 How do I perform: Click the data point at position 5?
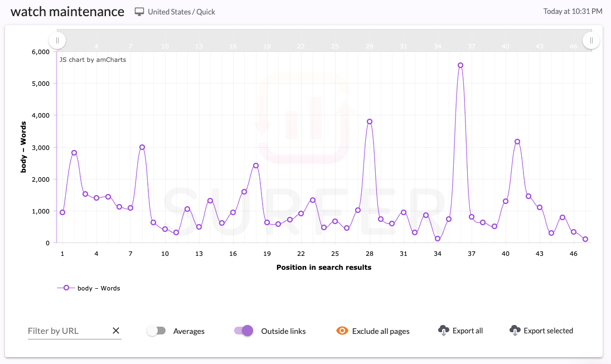click(x=108, y=197)
